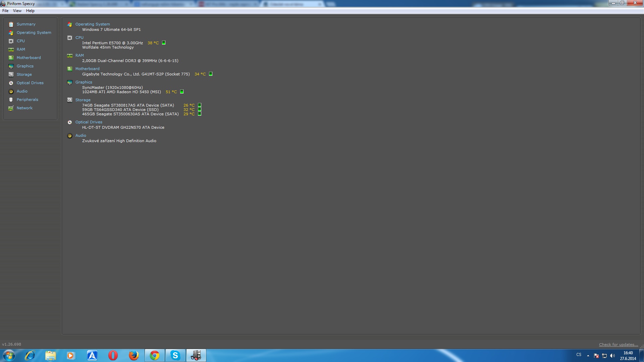This screenshot has width=644, height=362.
Task: Click the Check for updates link
Action: click(618, 345)
